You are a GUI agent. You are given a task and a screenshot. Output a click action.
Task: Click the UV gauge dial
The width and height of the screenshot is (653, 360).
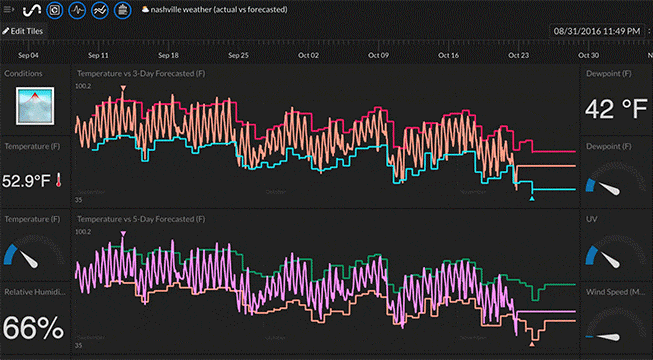[x=616, y=252]
